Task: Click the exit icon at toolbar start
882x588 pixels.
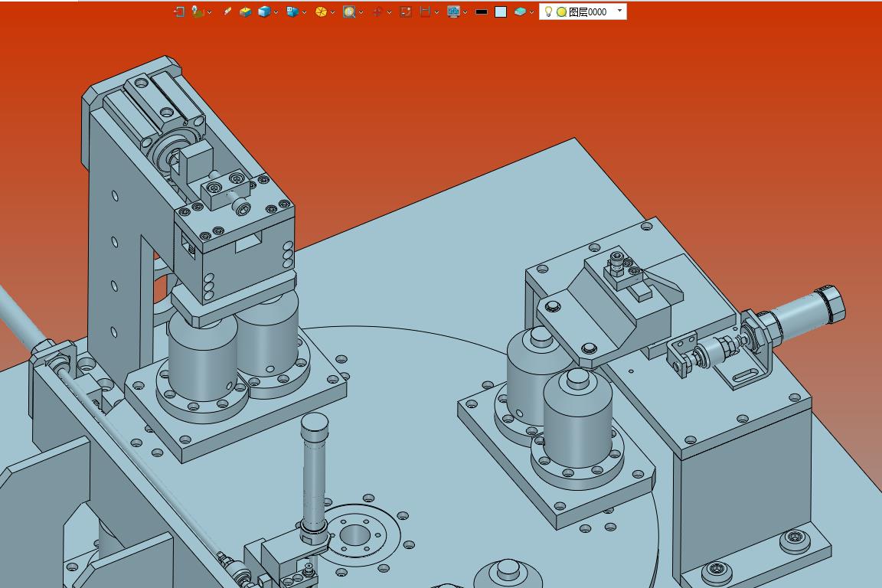Action: (x=179, y=11)
